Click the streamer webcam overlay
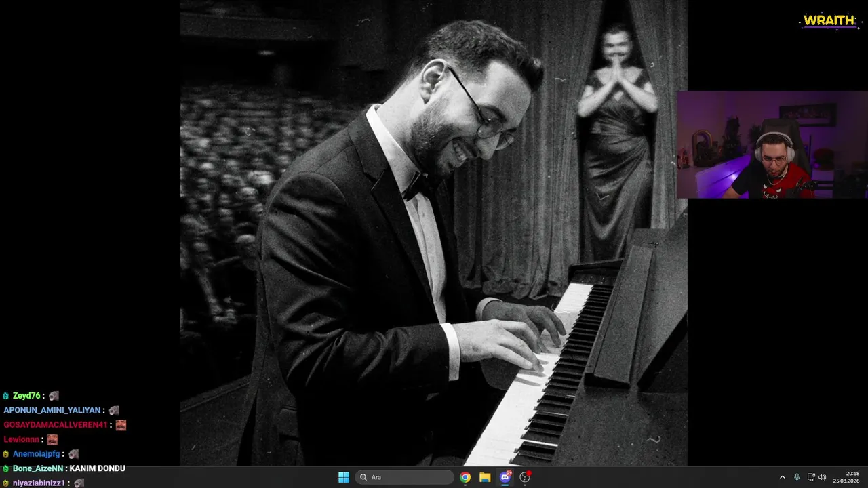This screenshot has height=488, width=868. [x=772, y=144]
